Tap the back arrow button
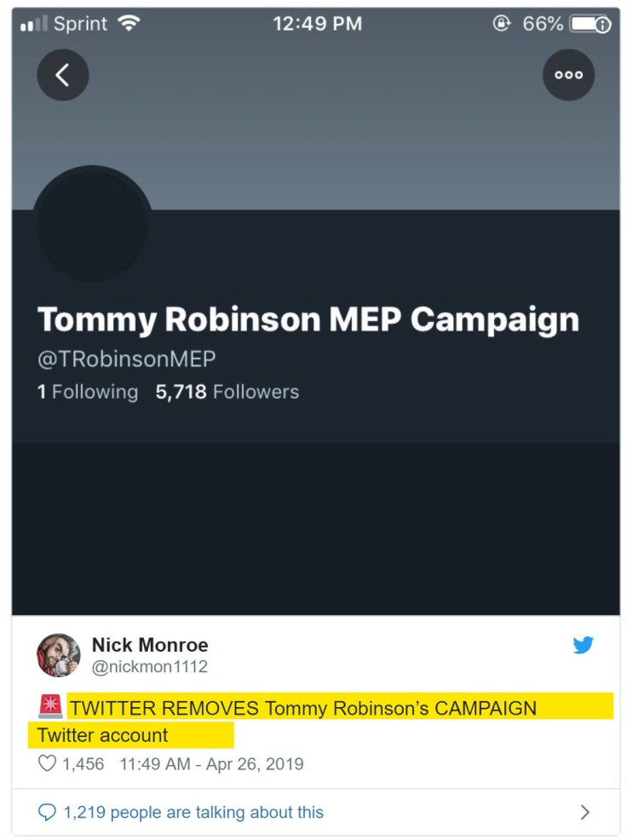 [62, 75]
